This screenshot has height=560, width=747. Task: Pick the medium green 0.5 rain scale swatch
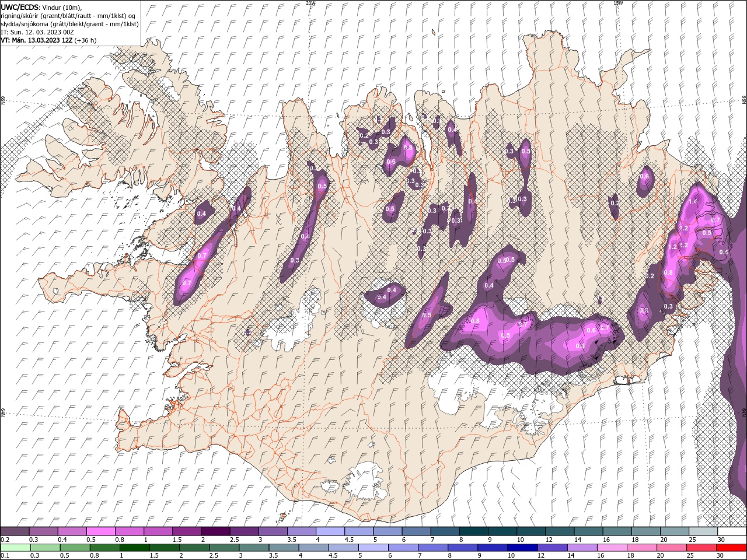[x=75, y=548]
